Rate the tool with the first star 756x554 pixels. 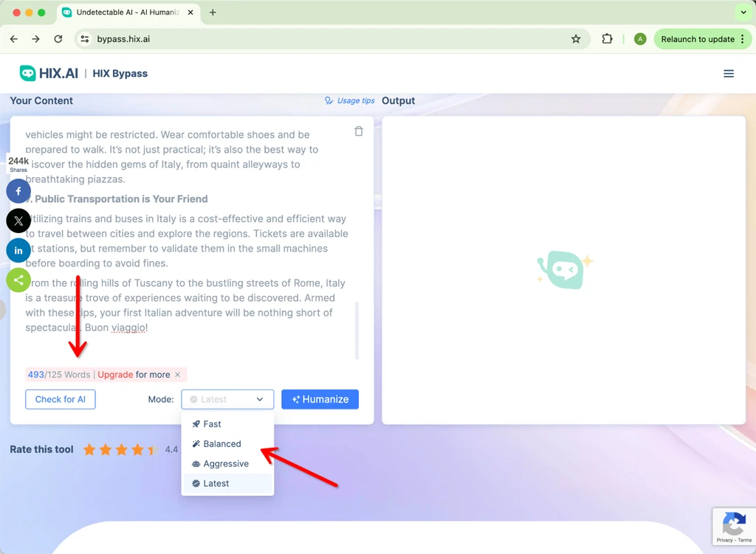tap(89, 449)
